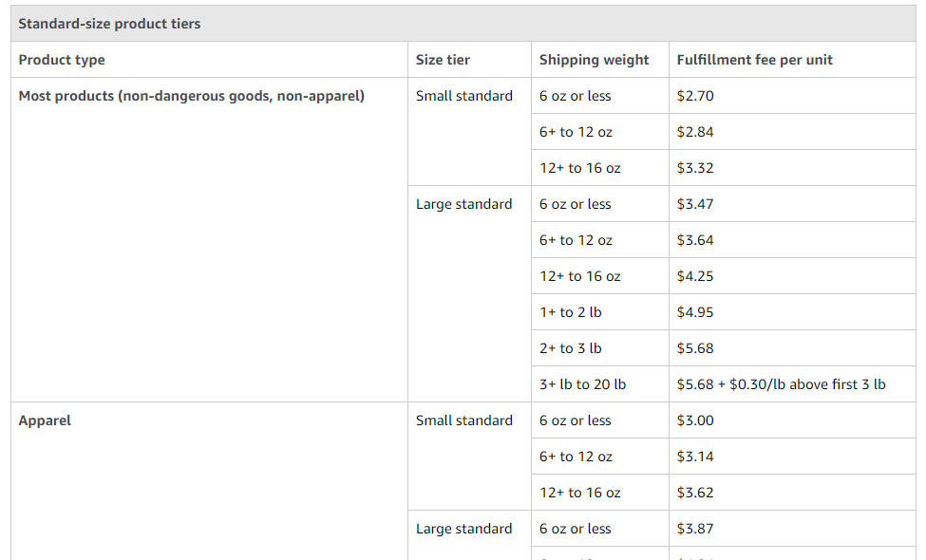
Task: Select the Most products (non-dangerous goods, non-apparel) cell
Action: click(209, 239)
